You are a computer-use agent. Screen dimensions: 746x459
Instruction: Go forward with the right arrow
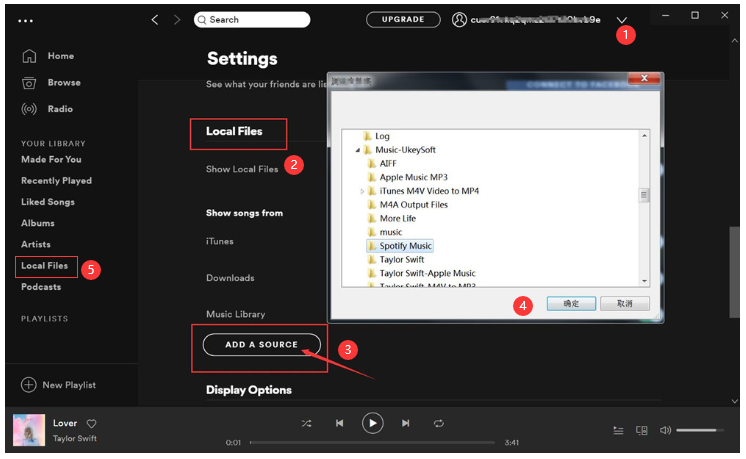point(177,20)
